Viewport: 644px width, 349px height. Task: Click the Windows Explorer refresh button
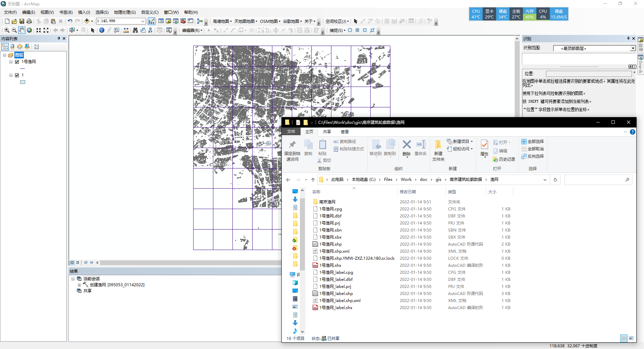coord(555,180)
